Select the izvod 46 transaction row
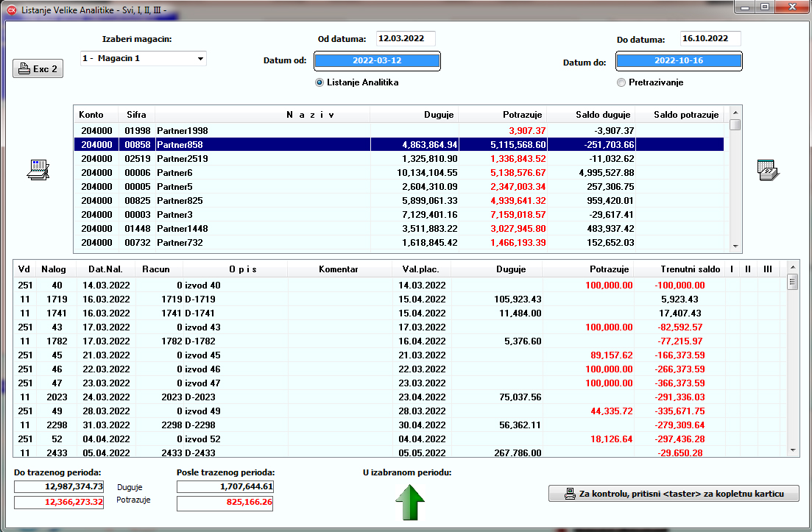This screenshot has height=532, width=812. click(x=400, y=369)
